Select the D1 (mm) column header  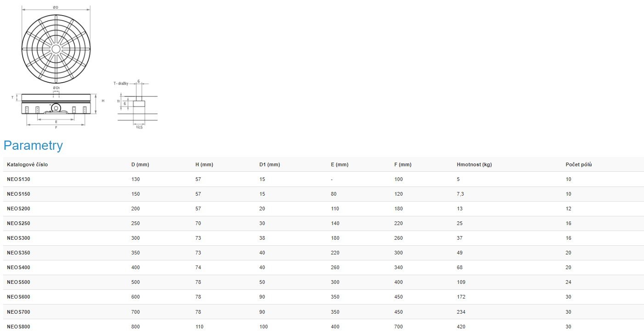270,164
